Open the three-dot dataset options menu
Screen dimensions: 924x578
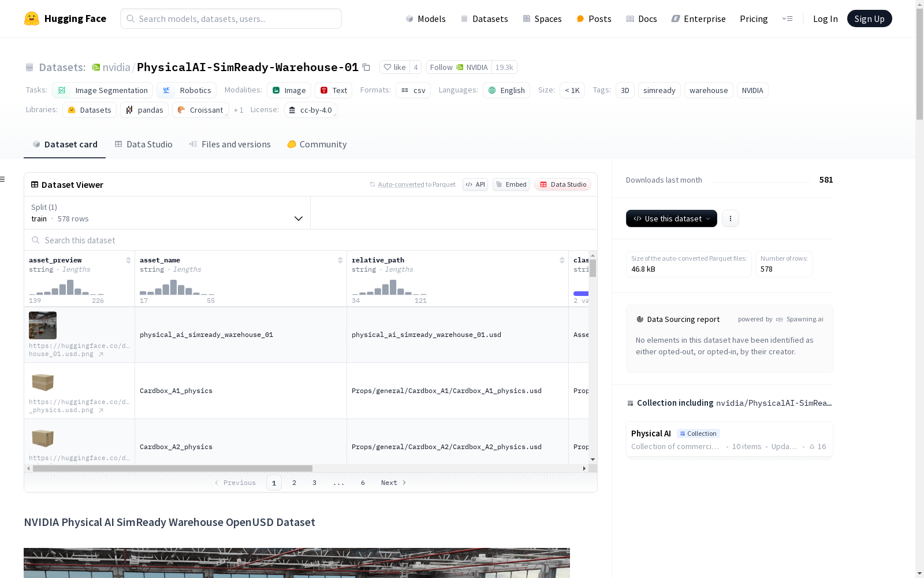click(731, 218)
